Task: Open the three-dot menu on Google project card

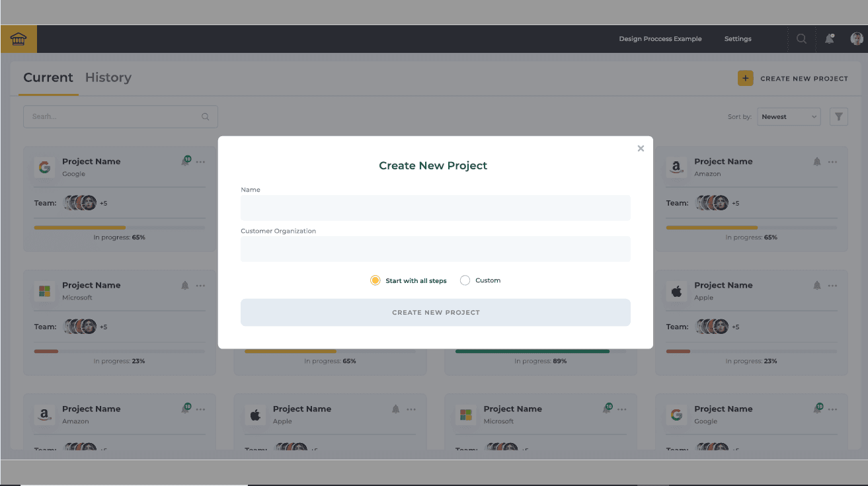Action: click(x=201, y=161)
